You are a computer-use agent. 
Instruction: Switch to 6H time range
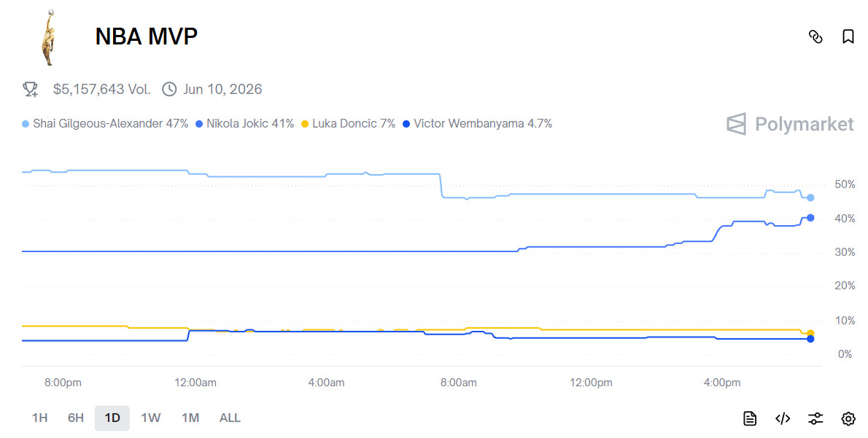pos(76,418)
